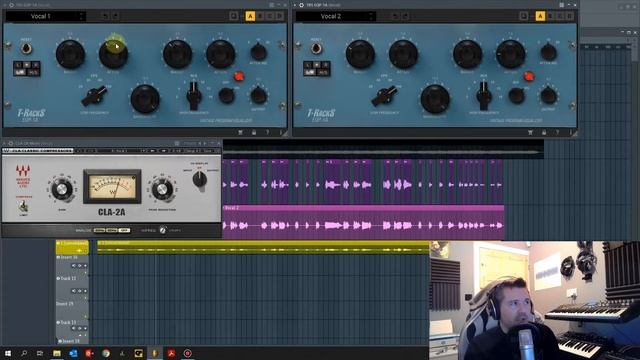Open Windows Start menu

tap(8, 353)
